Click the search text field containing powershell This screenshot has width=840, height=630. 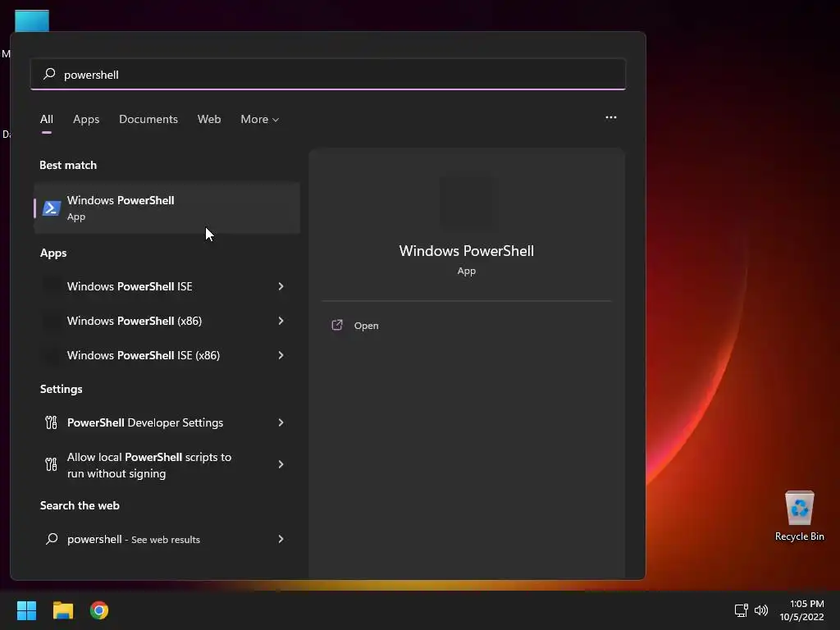pos(328,74)
